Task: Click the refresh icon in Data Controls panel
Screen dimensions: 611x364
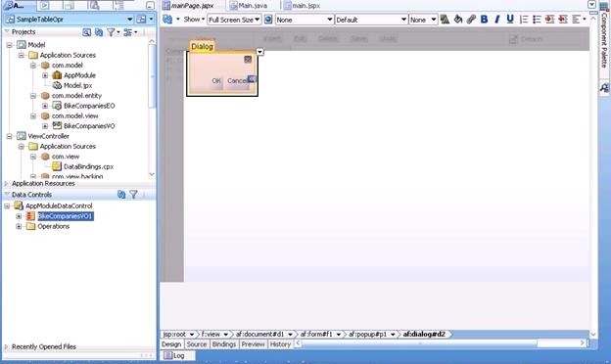Action: click(121, 195)
